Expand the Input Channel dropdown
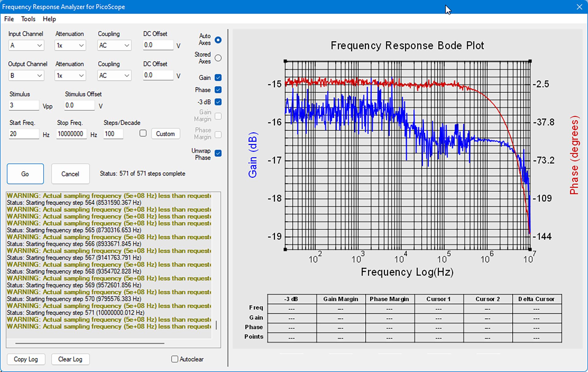588x372 pixels. (26, 45)
